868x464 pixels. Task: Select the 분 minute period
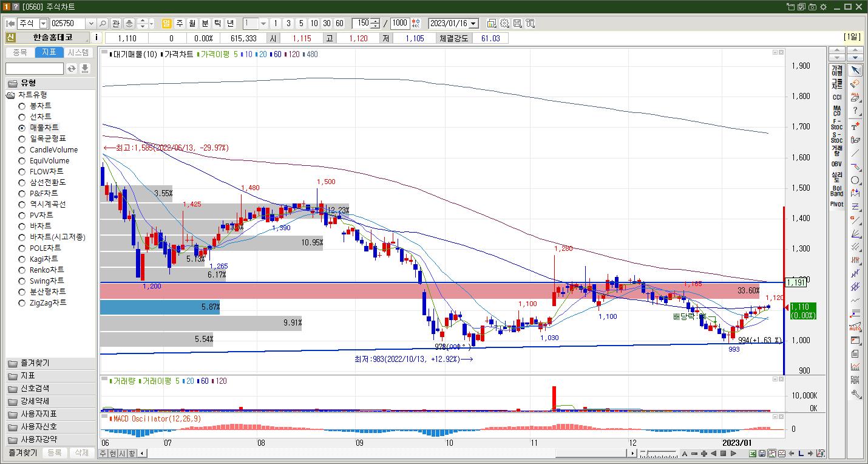click(205, 24)
